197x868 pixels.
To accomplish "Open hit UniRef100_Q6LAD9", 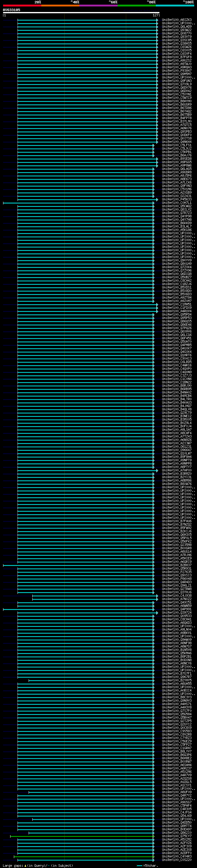I will [x=176, y=26].
